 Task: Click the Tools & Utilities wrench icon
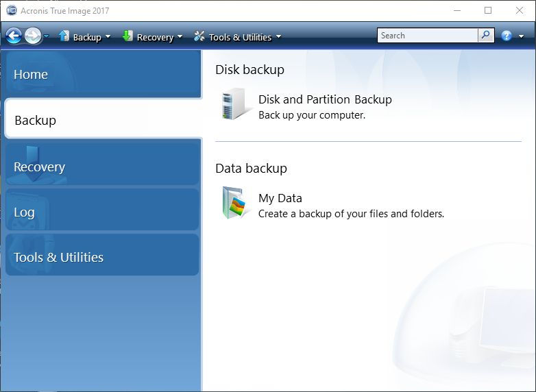(x=199, y=36)
